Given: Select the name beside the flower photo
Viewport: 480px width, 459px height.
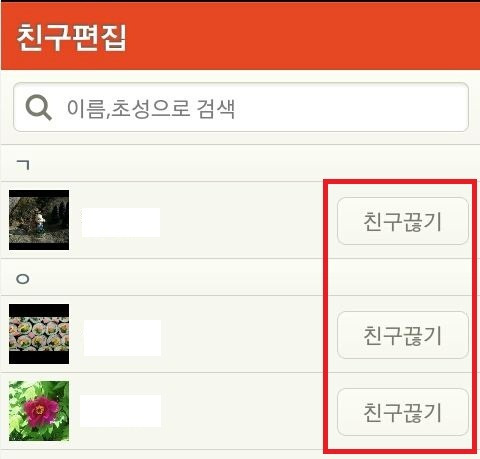Looking at the screenshot, I should (x=120, y=411).
